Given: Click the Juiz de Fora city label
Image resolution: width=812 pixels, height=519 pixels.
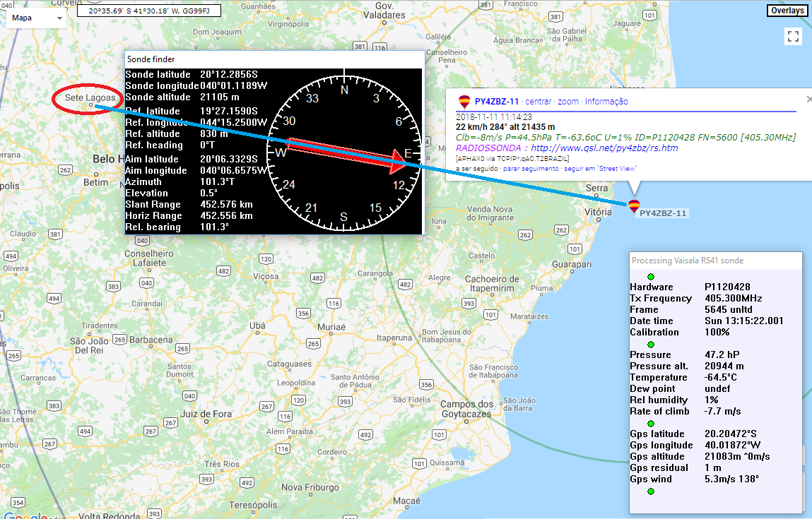Looking at the screenshot, I should 206,414.
